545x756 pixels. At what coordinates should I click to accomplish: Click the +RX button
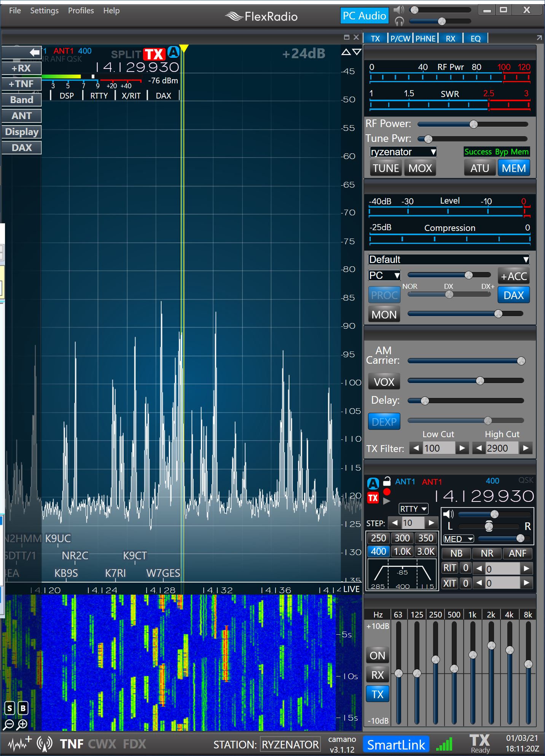tap(21, 68)
